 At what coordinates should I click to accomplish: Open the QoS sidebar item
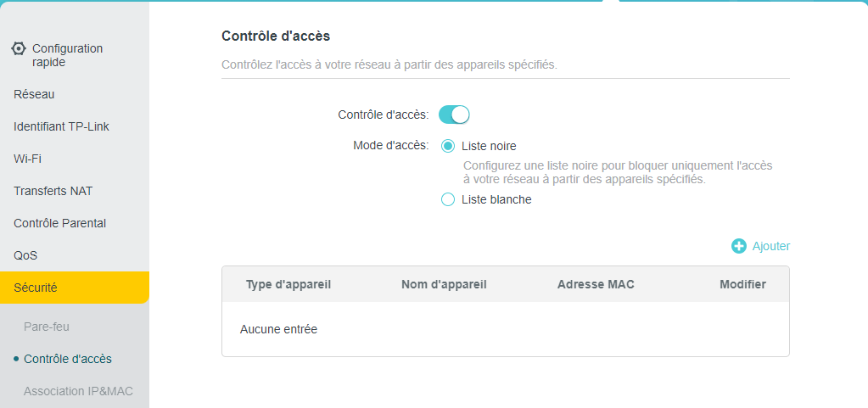[25, 255]
